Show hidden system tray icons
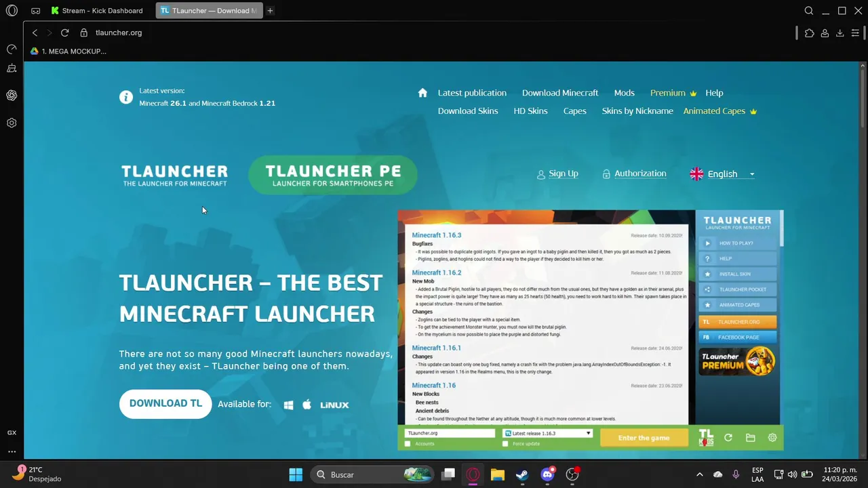Viewport: 868px width, 488px height. [x=700, y=474]
